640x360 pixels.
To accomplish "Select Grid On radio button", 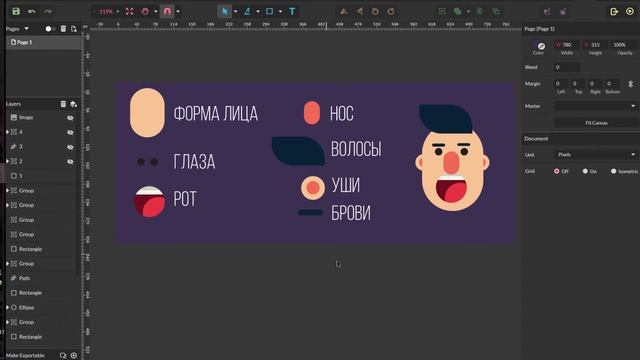I will (x=585, y=171).
